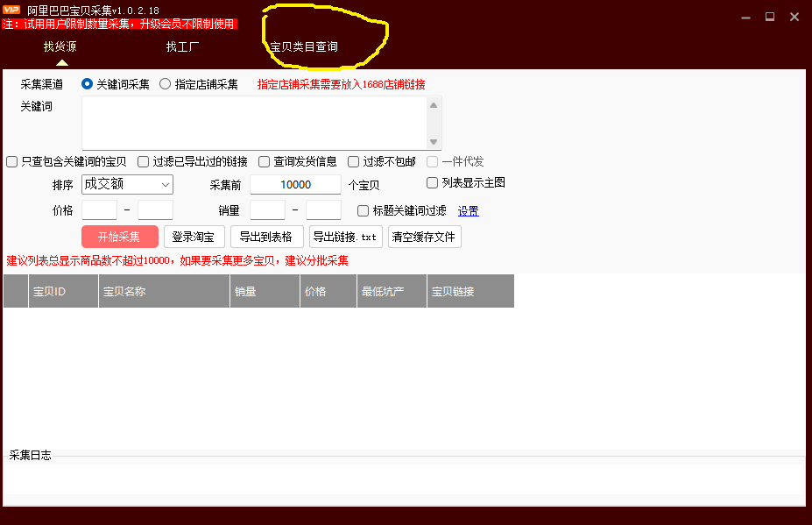Click 导出到表格 button
The image size is (812, 525).
click(266, 237)
